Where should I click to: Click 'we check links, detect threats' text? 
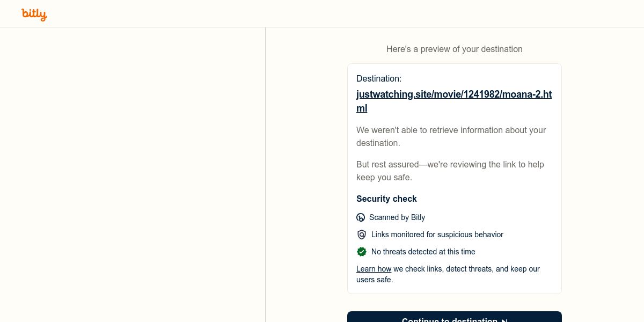pos(466,269)
